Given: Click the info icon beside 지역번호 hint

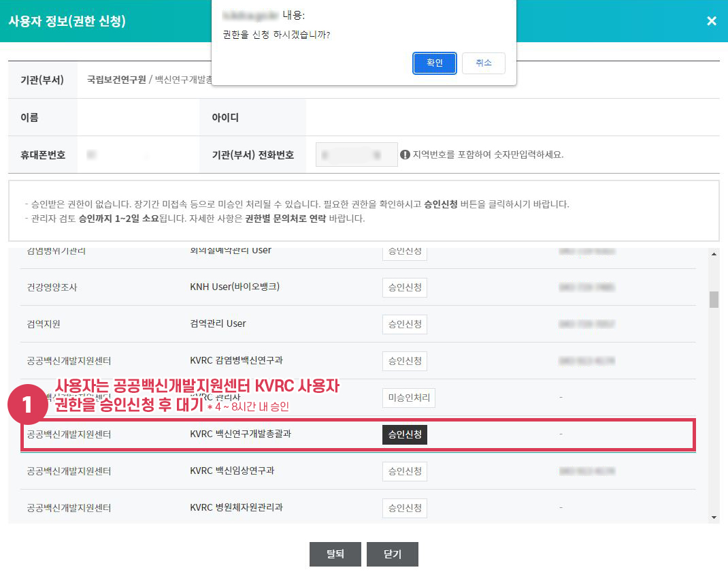Looking at the screenshot, I should point(405,155).
